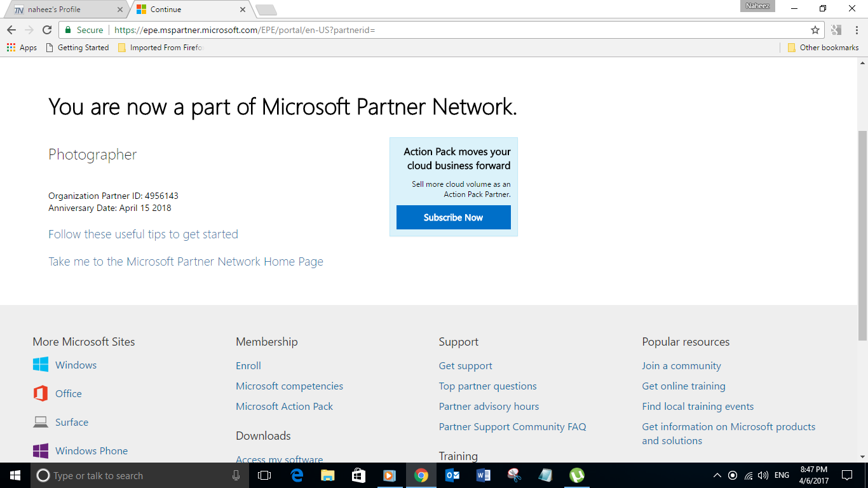Open the Getting Started bookmark
868x488 pixels.
click(78, 48)
